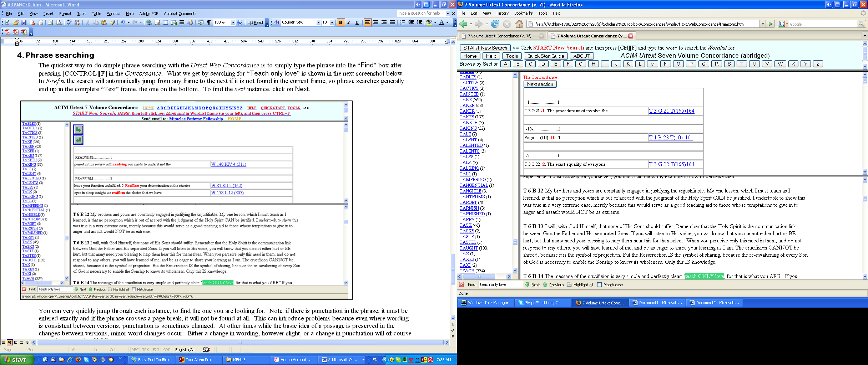Click the Numbering list icon in Word

pyautogui.click(x=403, y=22)
